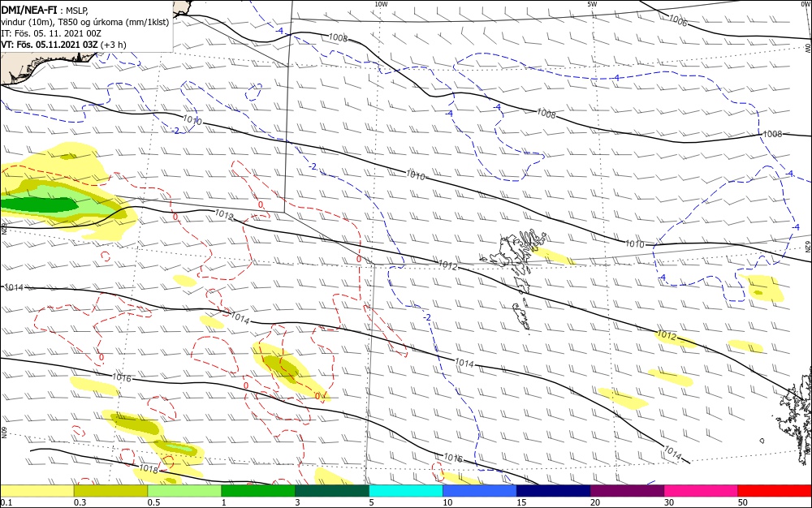Click the red 50+ legend swatch
This screenshot has width=812, height=508.
775,491
